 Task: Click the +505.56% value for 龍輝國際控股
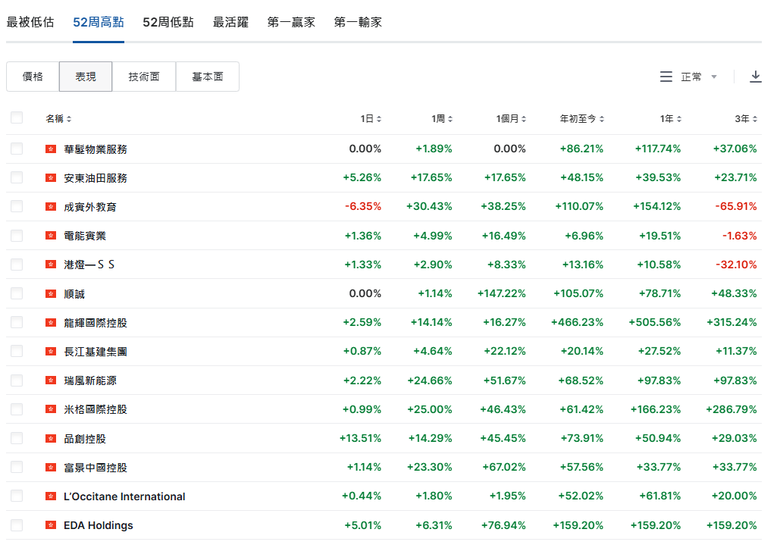pos(655,322)
